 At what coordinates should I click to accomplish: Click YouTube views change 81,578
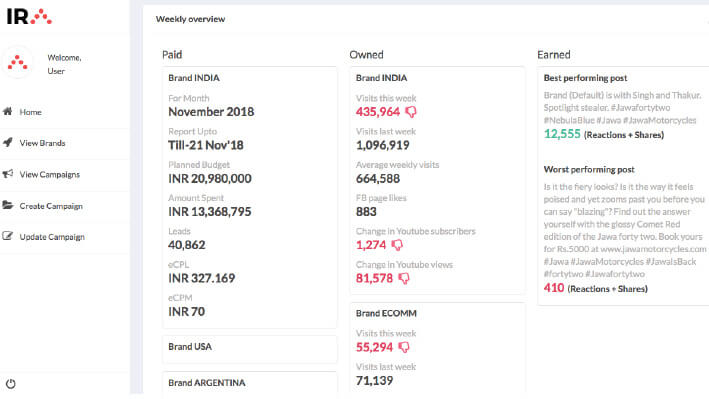(x=374, y=278)
